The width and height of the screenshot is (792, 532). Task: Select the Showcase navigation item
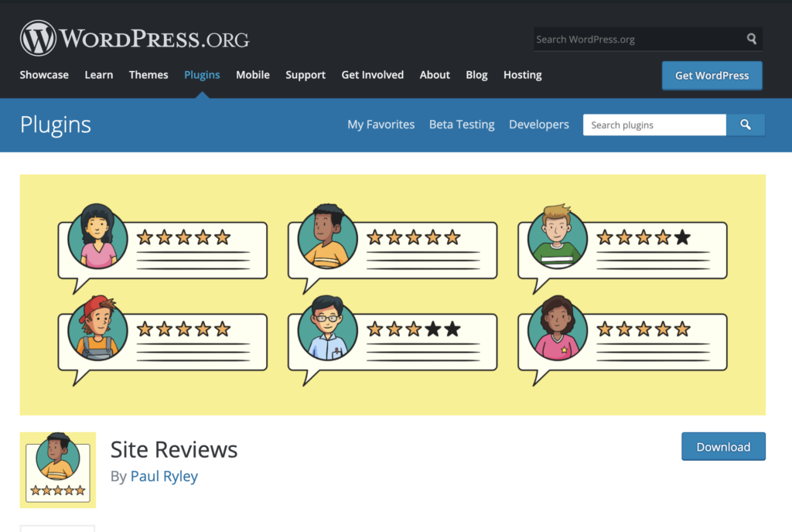[x=43, y=75]
